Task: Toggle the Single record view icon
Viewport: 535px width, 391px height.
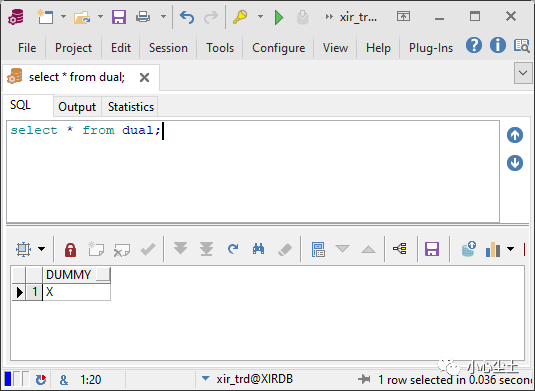Action: 318,249
